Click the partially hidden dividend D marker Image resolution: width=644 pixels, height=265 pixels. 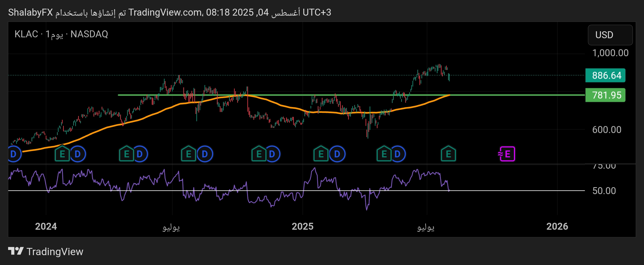[x=14, y=154]
